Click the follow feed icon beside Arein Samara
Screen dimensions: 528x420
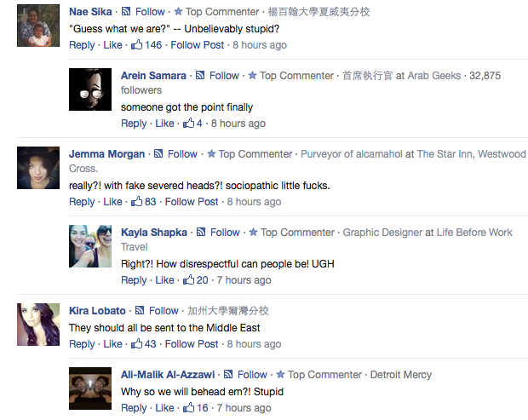[x=200, y=76]
